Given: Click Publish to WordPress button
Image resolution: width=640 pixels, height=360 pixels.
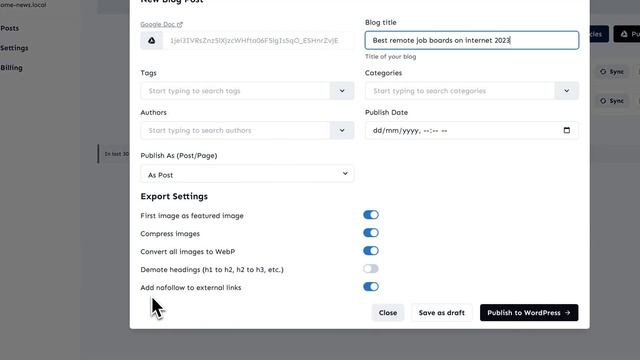Looking at the screenshot, I should pos(529,313).
